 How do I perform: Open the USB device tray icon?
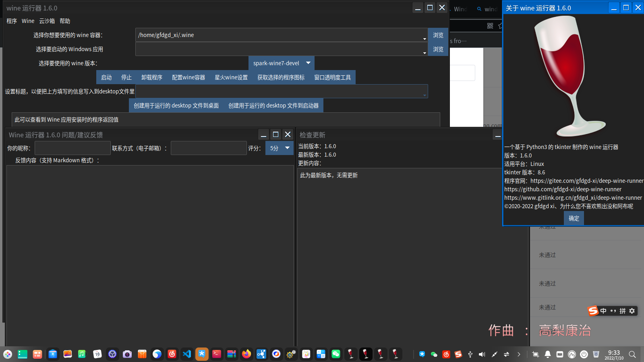[470, 354]
